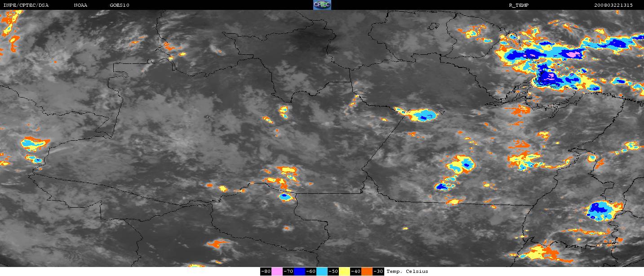
Task: Click the -40 legend label
Action: (355, 271)
